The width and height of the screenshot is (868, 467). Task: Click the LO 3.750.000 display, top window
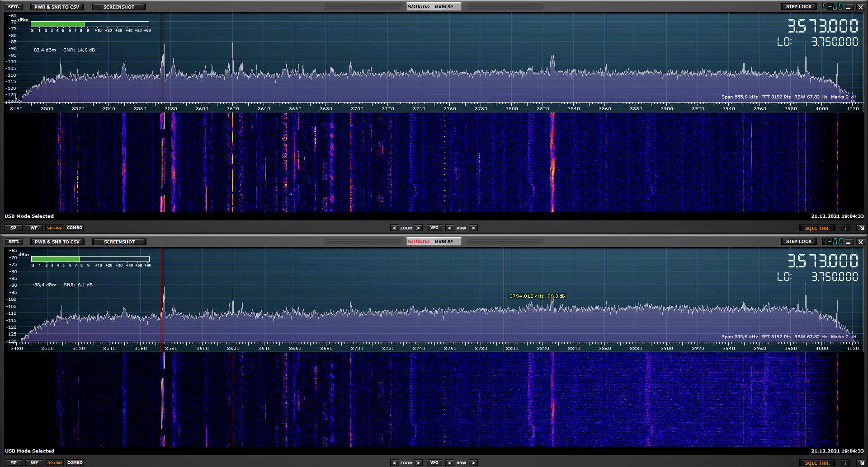[x=817, y=42]
